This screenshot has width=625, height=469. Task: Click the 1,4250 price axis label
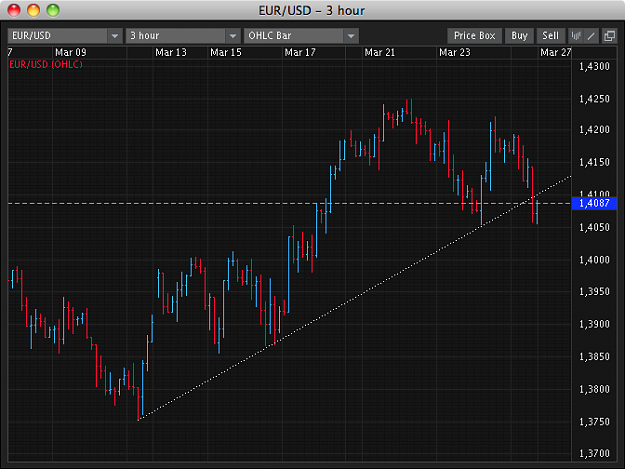[594, 99]
